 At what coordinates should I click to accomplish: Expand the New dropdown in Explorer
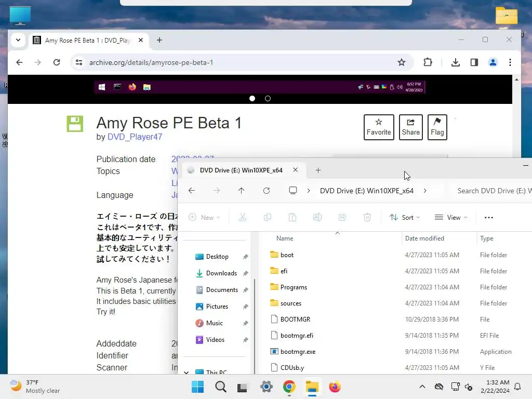(205, 218)
